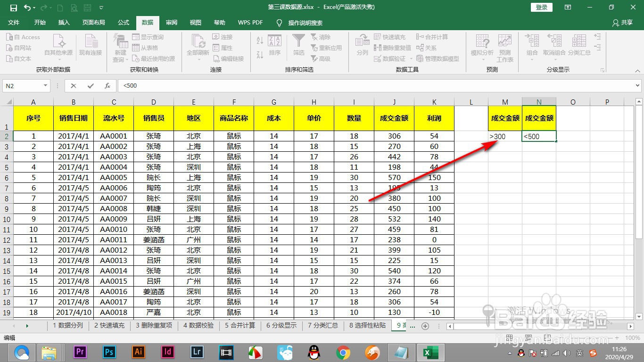Screen dimensions: 644x362
Task: Click 最近使用的源 (Recent Sources)
Action: point(153,58)
